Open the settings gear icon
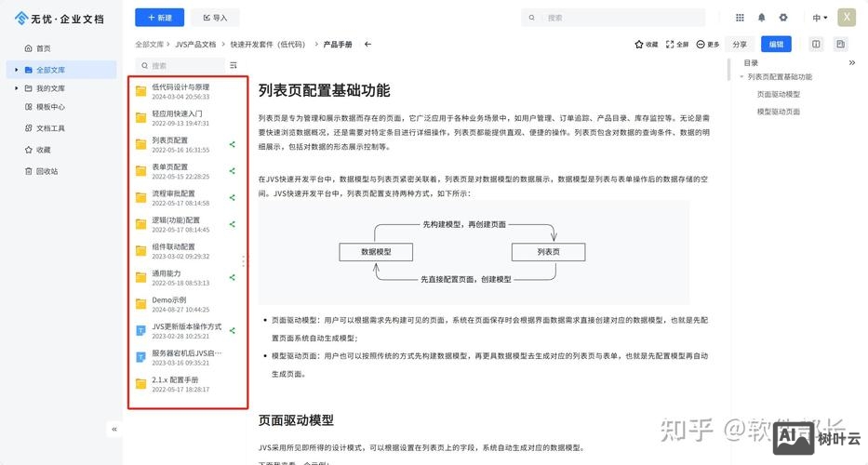The width and height of the screenshot is (868, 465). click(x=782, y=18)
